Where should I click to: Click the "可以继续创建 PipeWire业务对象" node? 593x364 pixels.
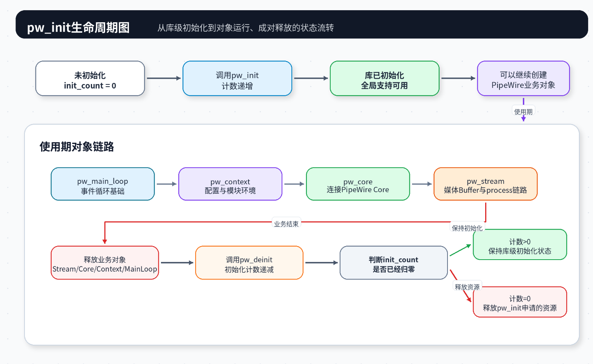click(523, 78)
